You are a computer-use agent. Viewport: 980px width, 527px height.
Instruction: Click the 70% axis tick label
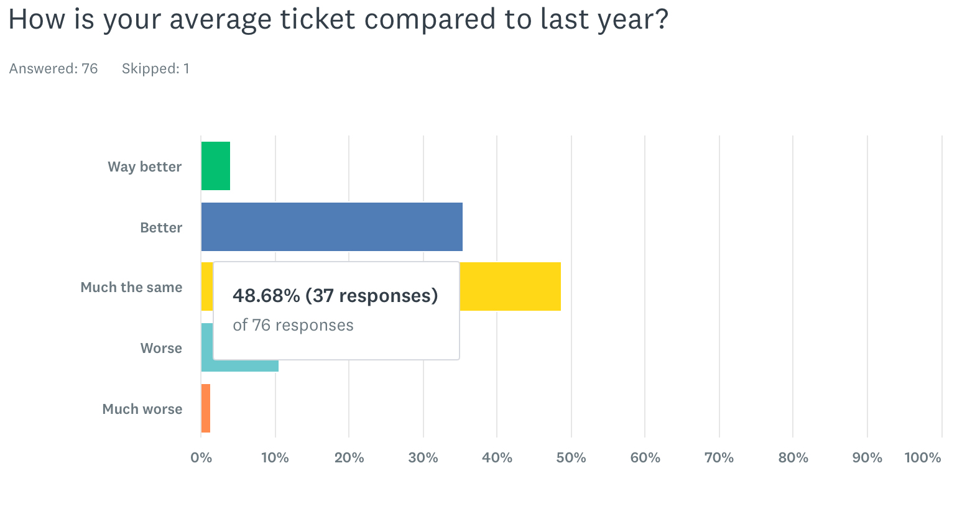pyautogui.click(x=719, y=458)
